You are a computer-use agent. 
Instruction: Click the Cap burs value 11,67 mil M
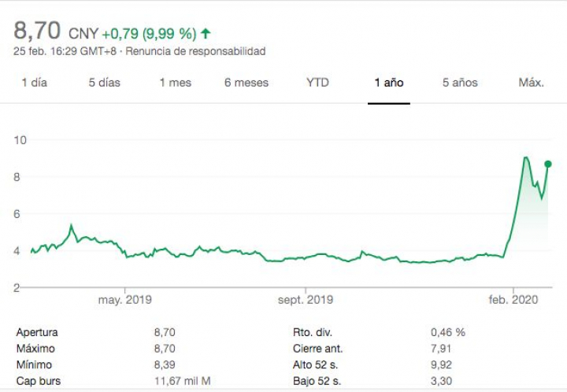(183, 382)
